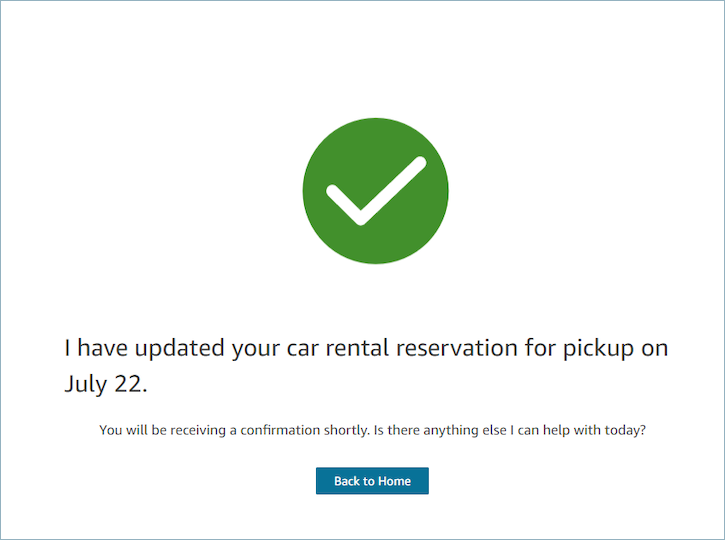
Task: Click the green success checkmark icon
Action: tap(375, 191)
